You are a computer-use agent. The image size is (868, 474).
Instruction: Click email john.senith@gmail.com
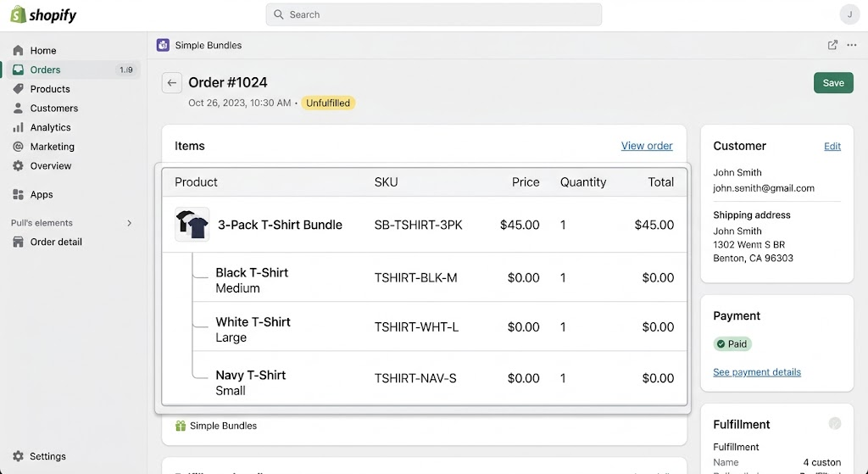point(764,188)
